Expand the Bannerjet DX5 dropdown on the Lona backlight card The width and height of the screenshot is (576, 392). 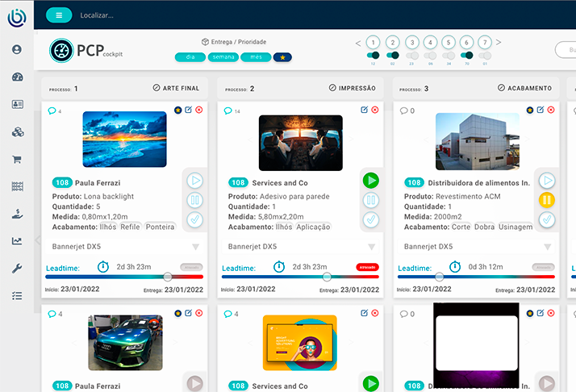click(195, 247)
